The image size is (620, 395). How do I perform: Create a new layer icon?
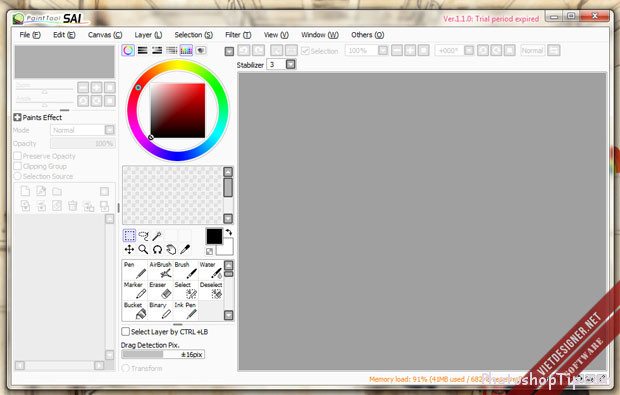pyautogui.click(x=25, y=191)
